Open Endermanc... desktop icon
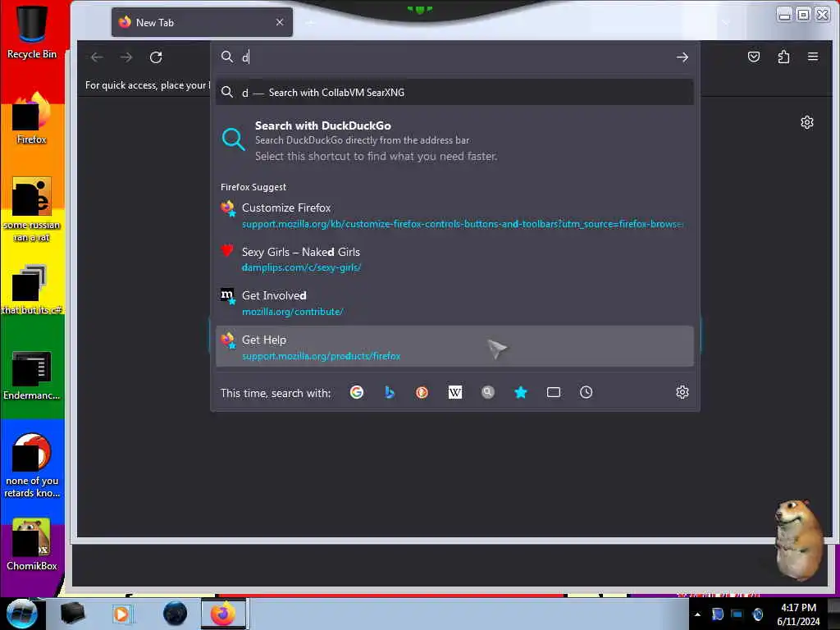840x630 pixels. tap(32, 375)
